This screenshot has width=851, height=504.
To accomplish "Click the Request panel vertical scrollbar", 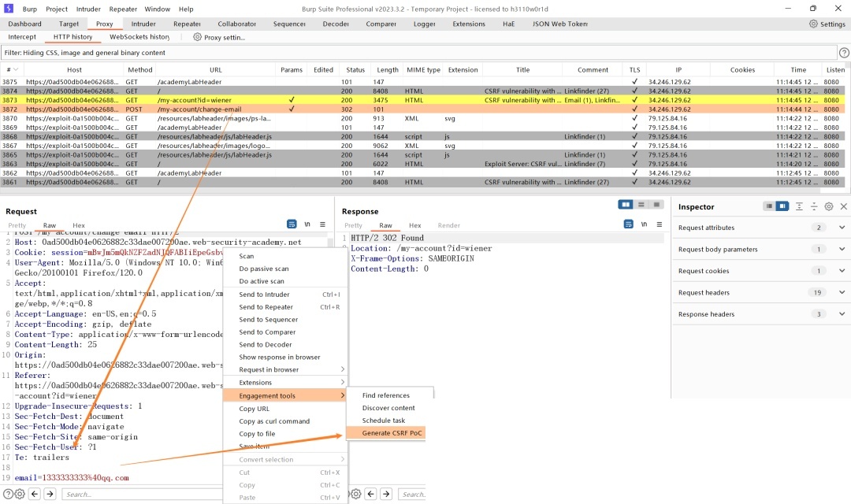I will (x=330, y=242).
